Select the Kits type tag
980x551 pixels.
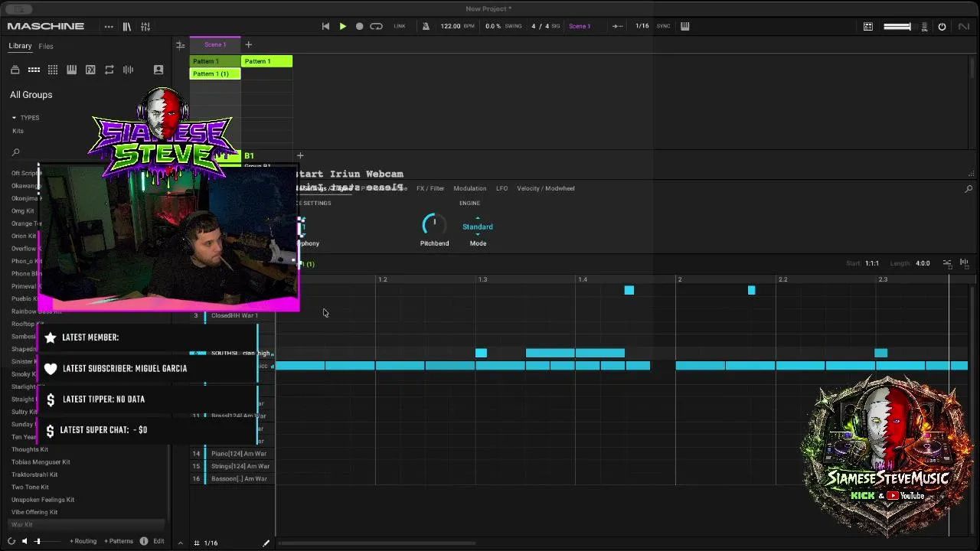pyautogui.click(x=18, y=131)
